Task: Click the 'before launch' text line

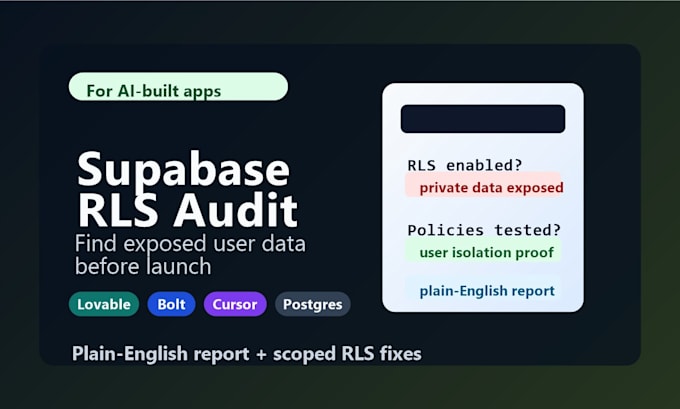Action: point(143,265)
